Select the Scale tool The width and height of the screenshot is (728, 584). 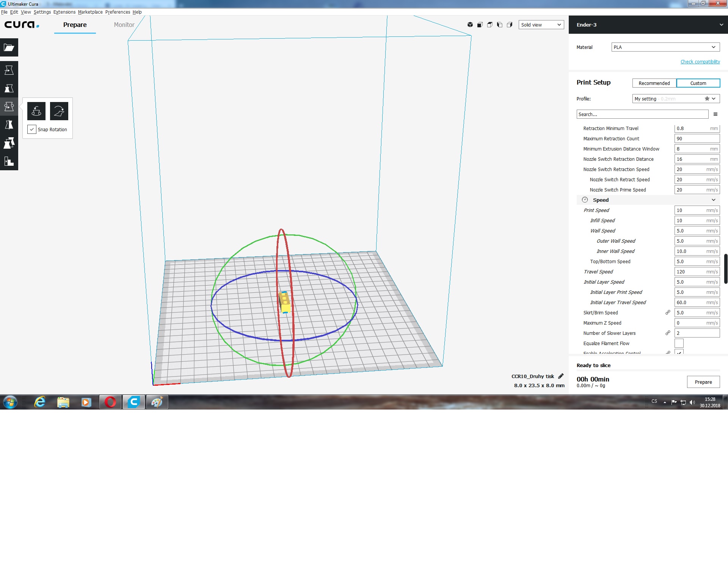click(x=9, y=88)
